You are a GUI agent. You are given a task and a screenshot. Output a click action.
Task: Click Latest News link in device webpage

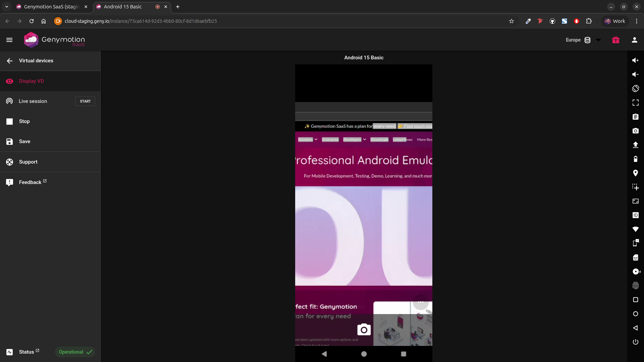tap(402, 140)
